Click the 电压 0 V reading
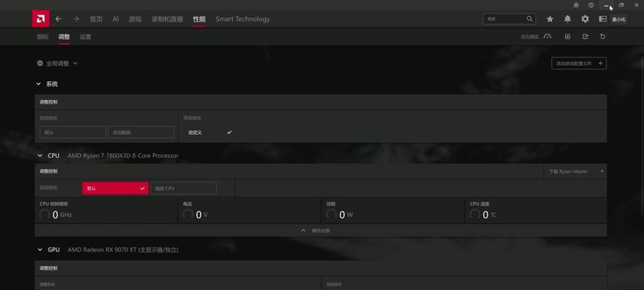The width and height of the screenshot is (644, 290). pyautogui.click(x=195, y=215)
